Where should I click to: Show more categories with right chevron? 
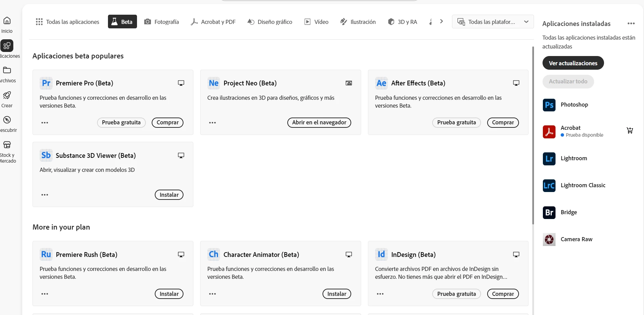tap(441, 22)
